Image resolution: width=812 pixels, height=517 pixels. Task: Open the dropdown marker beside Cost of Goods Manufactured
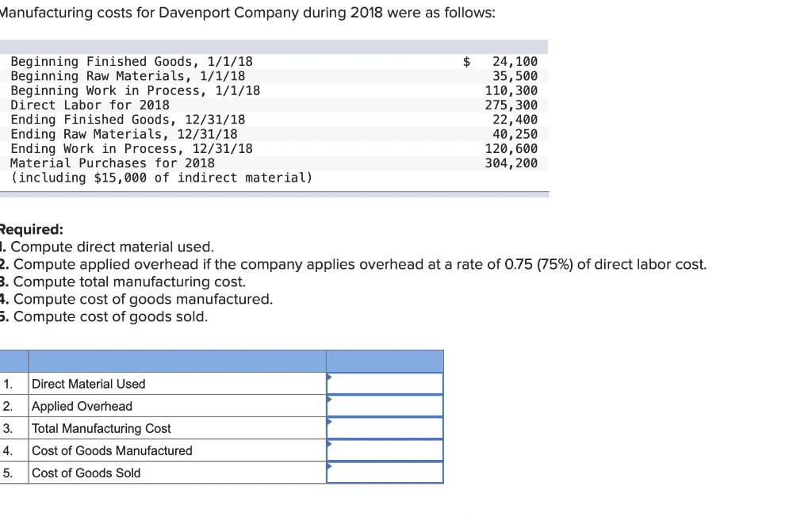coord(327,445)
